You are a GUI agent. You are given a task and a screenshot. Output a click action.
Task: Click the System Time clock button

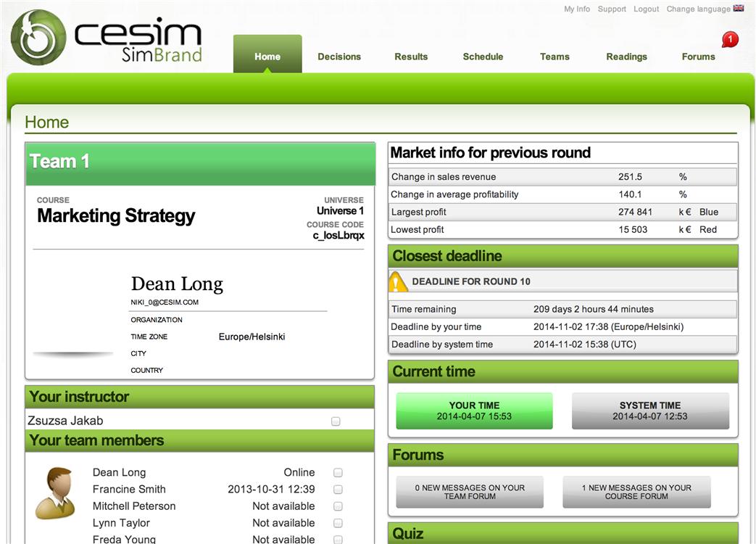[650, 411]
